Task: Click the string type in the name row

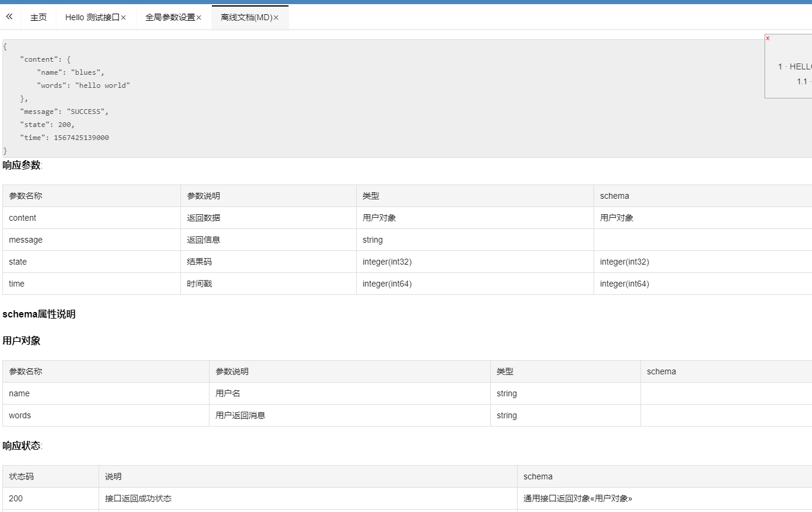Action: [507, 393]
